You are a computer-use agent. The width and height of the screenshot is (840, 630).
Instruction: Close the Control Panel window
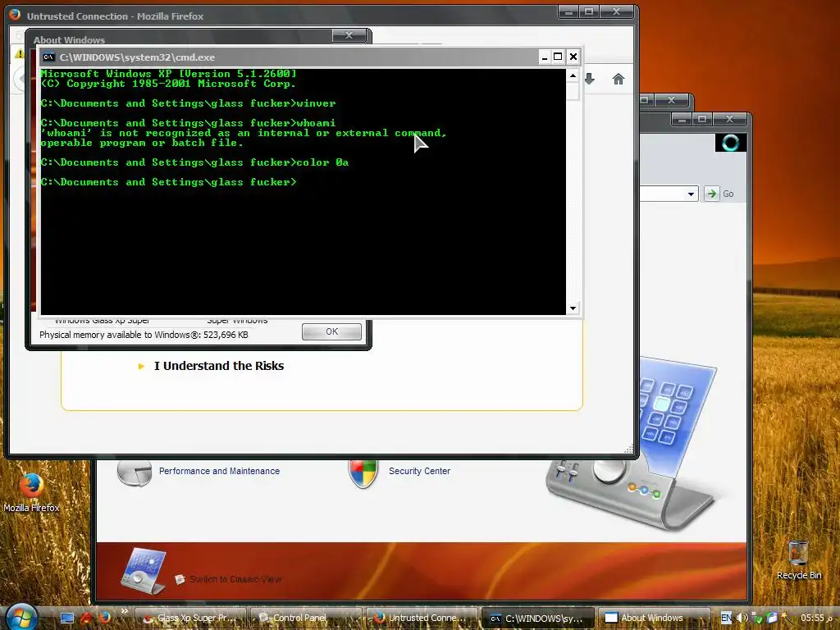tap(729, 120)
